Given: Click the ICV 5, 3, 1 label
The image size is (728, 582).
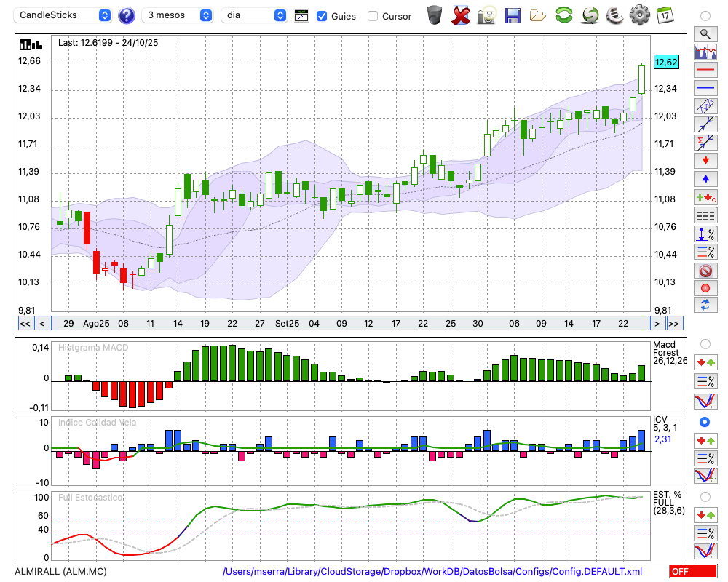Looking at the screenshot, I should [665, 423].
